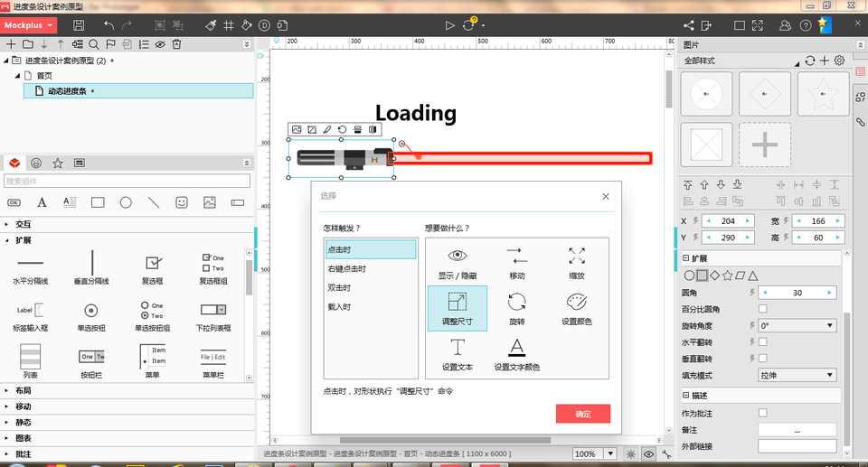Switch to the components cube tab
Screen dimensions: 868x467
pyautogui.click(x=15, y=163)
